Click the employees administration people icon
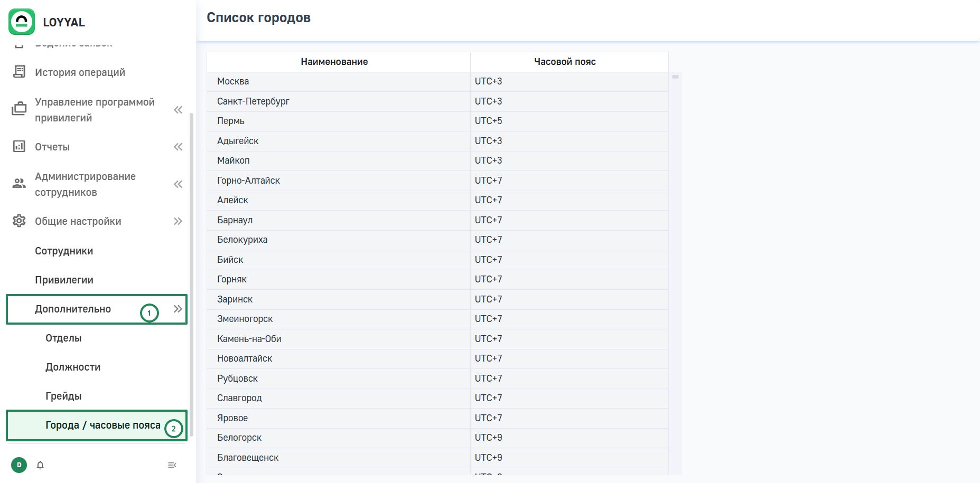This screenshot has height=483, width=980. pyautogui.click(x=19, y=184)
